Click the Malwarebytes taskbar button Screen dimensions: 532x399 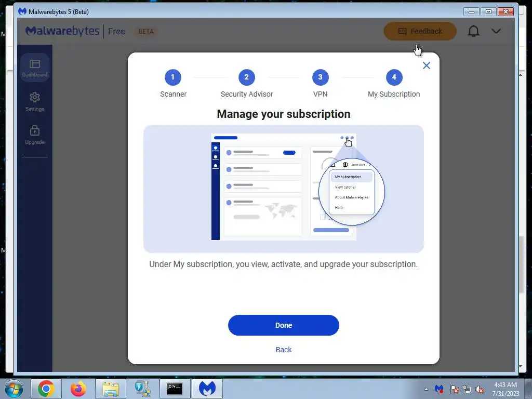207,389
